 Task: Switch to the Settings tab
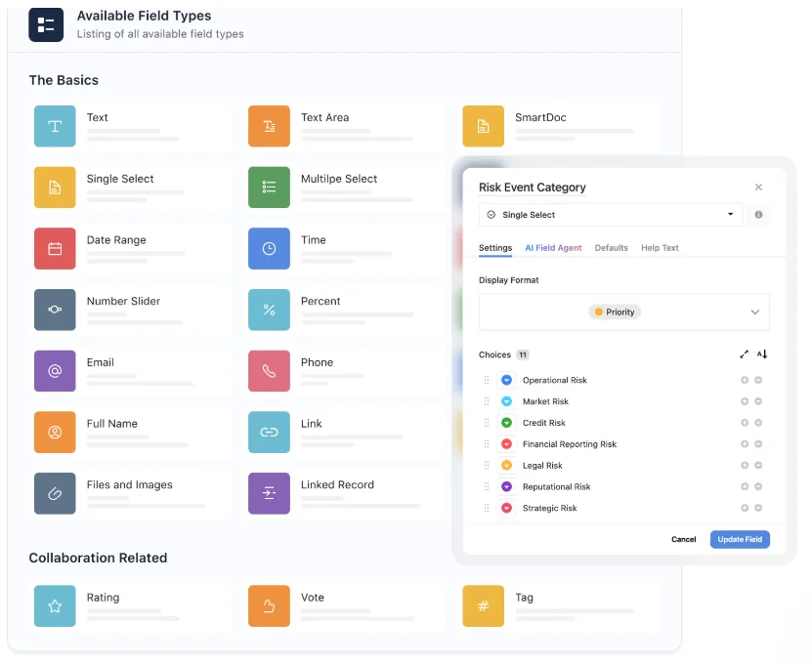click(x=495, y=248)
